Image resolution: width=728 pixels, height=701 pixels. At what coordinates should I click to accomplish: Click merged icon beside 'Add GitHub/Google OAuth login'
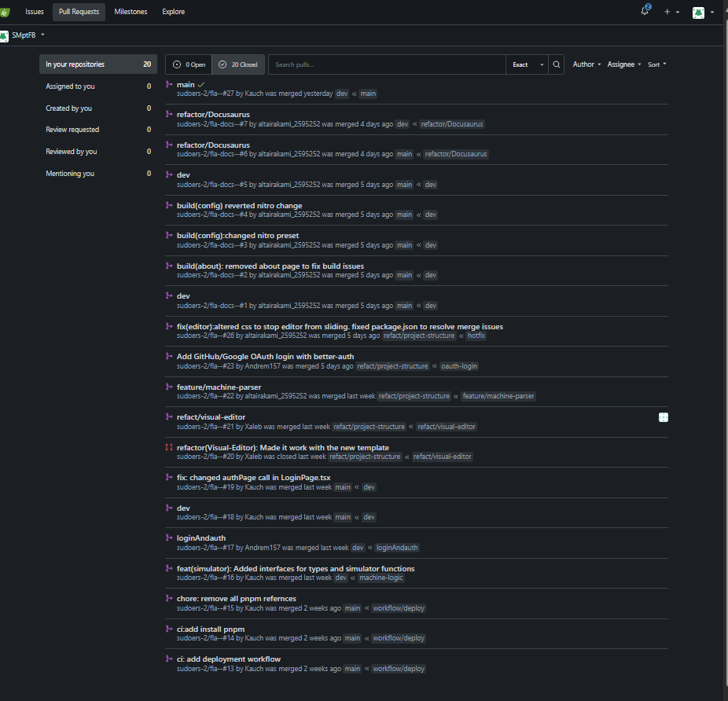pos(169,356)
